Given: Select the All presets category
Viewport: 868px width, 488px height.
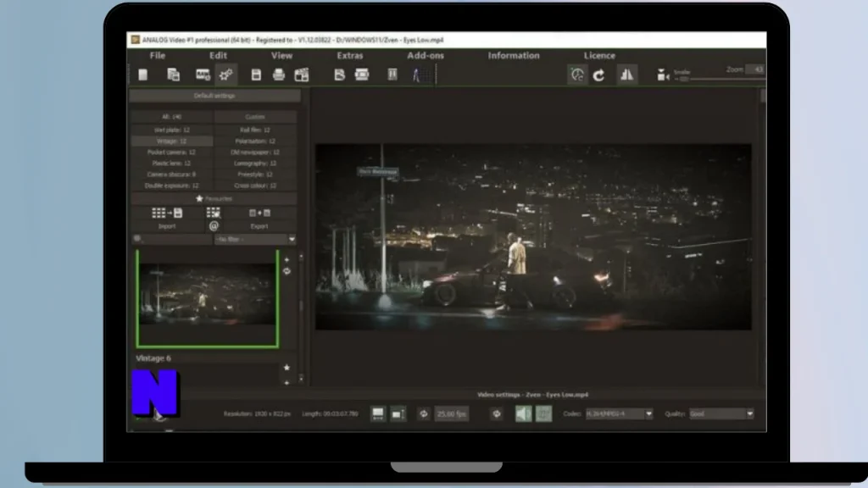Looking at the screenshot, I should [x=171, y=117].
